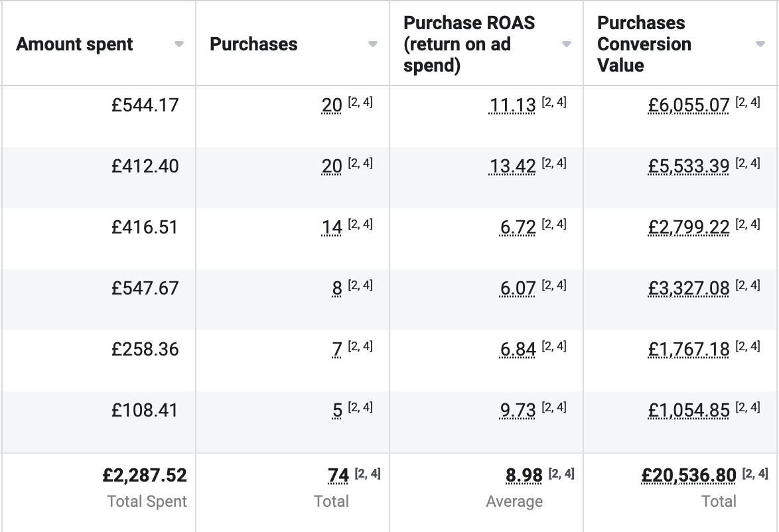Image resolution: width=779 pixels, height=532 pixels.
Task: Click the average ROAS value 8.98
Action: pyautogui.click(x=524, y=476)
